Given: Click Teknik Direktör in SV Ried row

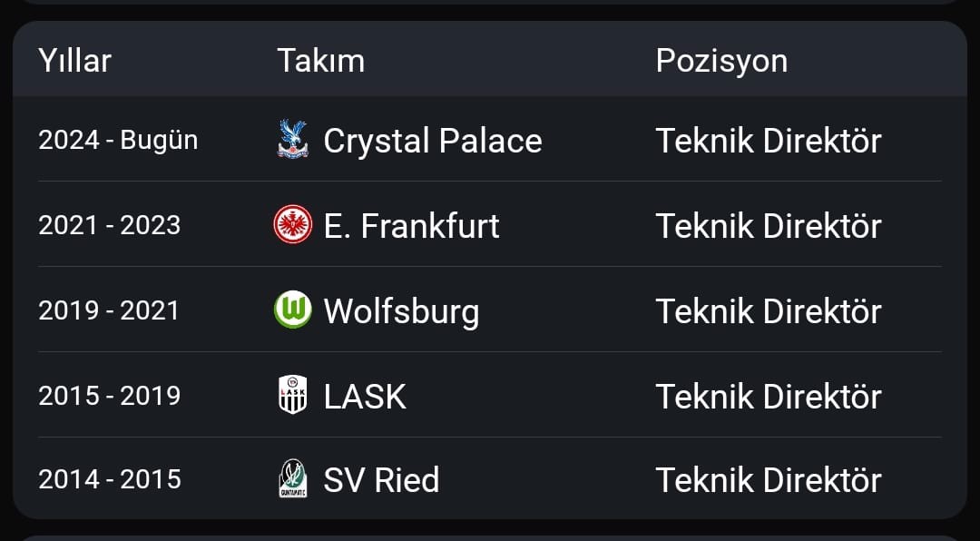Looking at the screenshot, I should click(769, 479).
